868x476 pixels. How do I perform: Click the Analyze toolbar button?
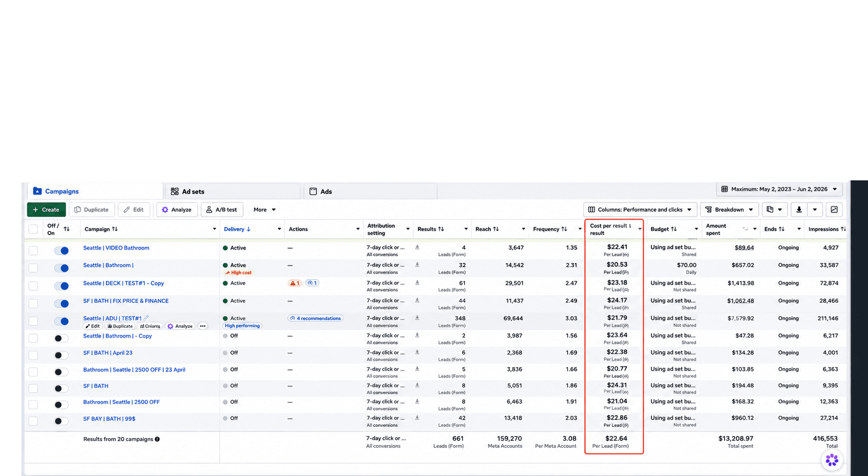[177, 210]
